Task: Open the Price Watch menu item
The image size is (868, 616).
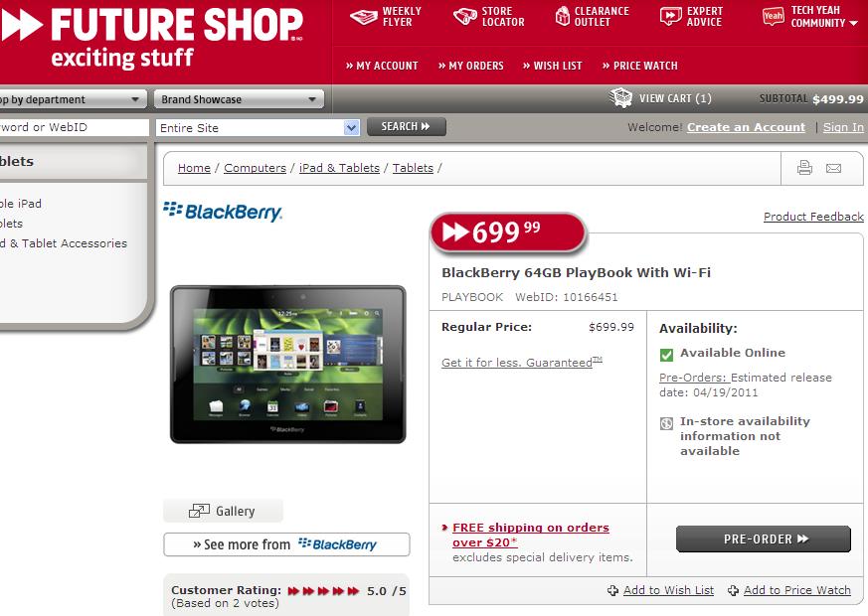Action: pyautogui.click(x=640, y=66)
